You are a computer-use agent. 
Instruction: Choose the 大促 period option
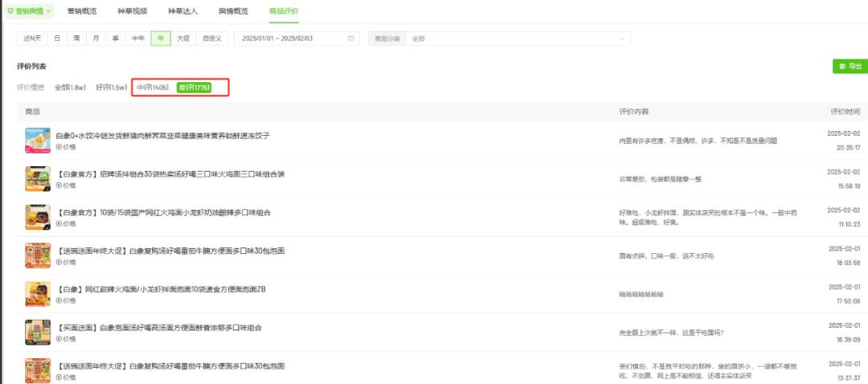pos(183,39)
